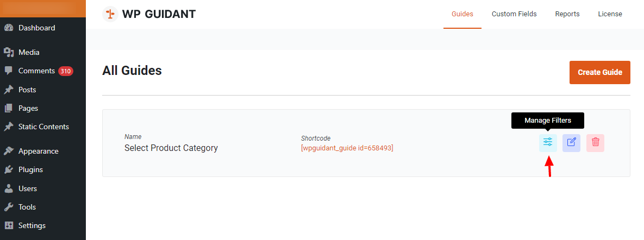Click the Dashboard gauge icon

pos(9,28)
